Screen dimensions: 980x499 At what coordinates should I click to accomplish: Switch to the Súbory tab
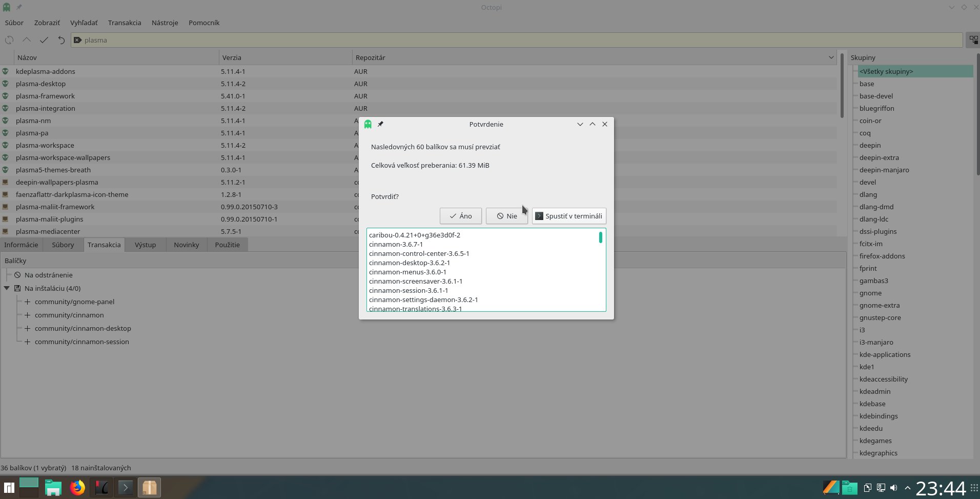(63, 245)
